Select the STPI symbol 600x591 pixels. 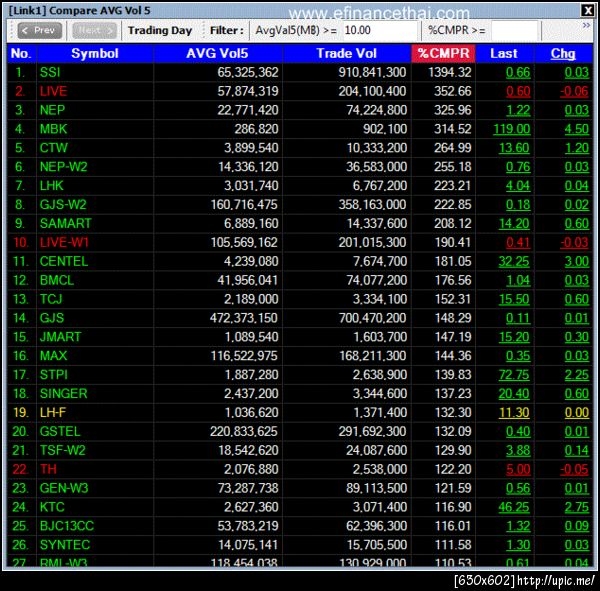[54, 375]
